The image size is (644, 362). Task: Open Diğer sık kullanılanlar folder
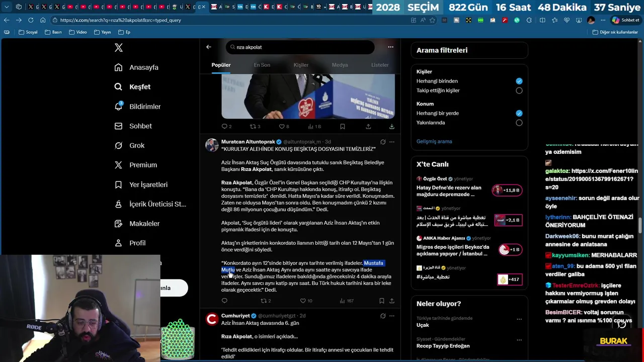click(615, 32)
